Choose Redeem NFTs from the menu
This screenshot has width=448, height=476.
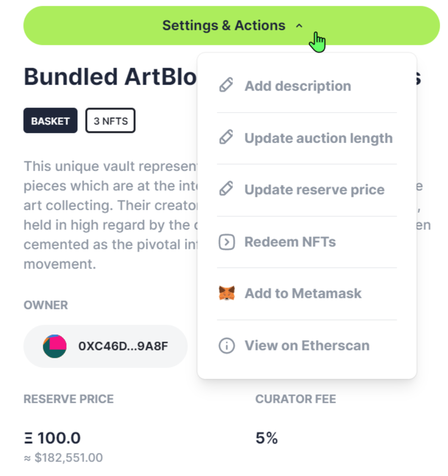pos(307,242)
